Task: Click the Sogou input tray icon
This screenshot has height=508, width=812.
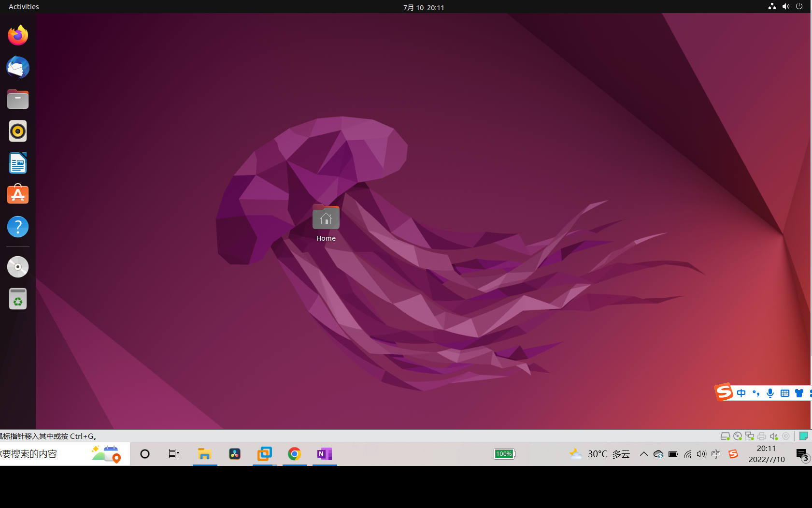Action: pyautogui.click(x=733, y=454)
